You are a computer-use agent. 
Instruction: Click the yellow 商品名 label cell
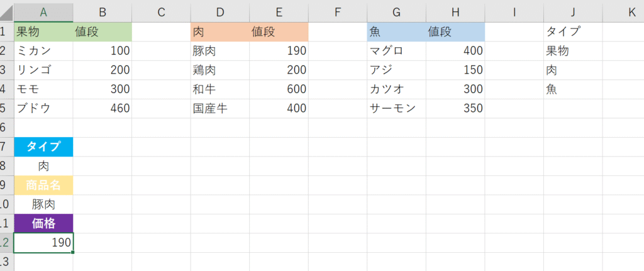(43, 185)
